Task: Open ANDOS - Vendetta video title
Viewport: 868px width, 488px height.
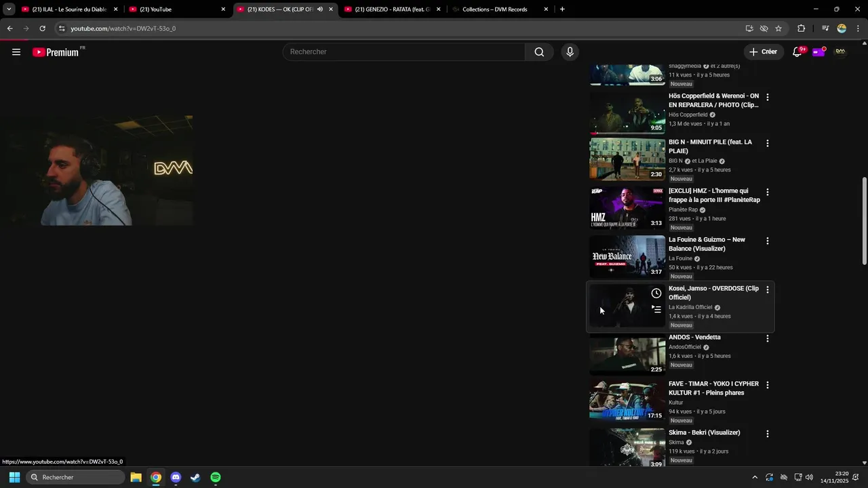Action: tap(694, 337)
